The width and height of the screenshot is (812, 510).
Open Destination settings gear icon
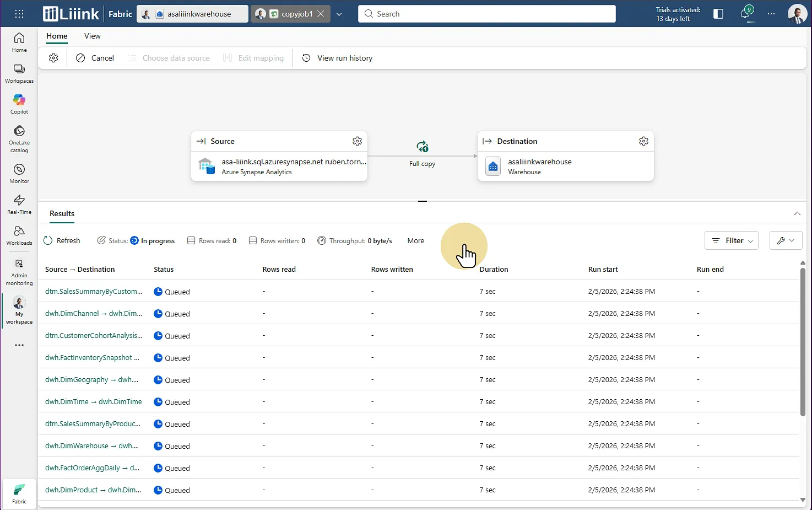pyautogui.click(x=643, y=141)
